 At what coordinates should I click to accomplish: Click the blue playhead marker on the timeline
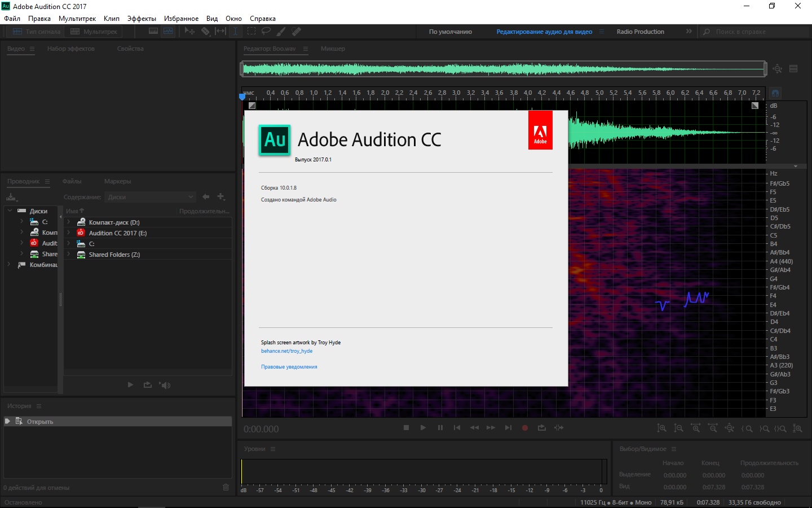coord(242,97)
